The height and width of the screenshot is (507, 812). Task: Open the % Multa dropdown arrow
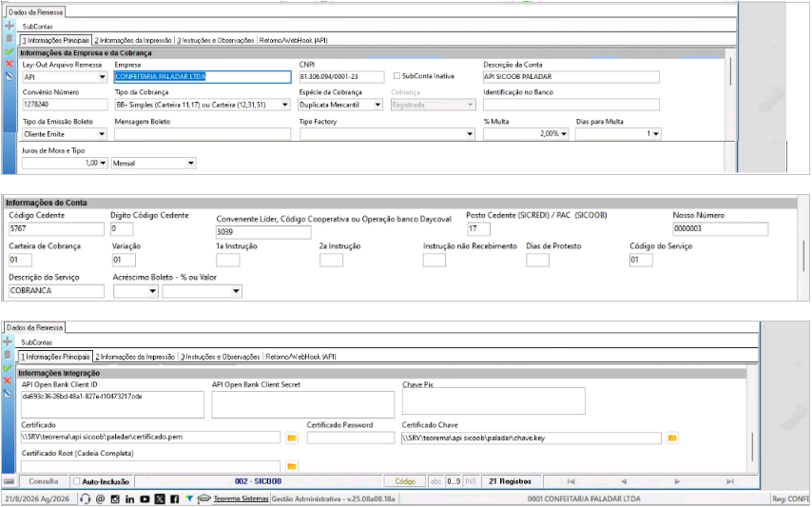[564, 134]
